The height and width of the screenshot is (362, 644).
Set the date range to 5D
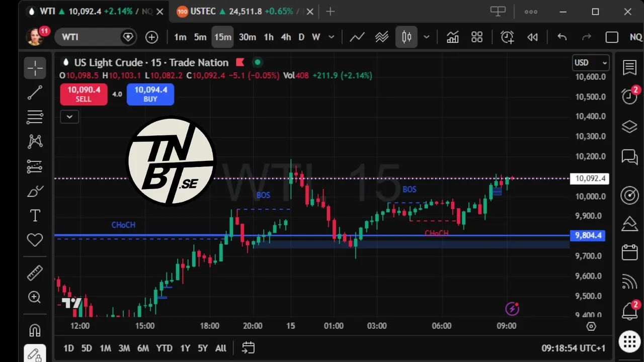(x=87, y=348)
